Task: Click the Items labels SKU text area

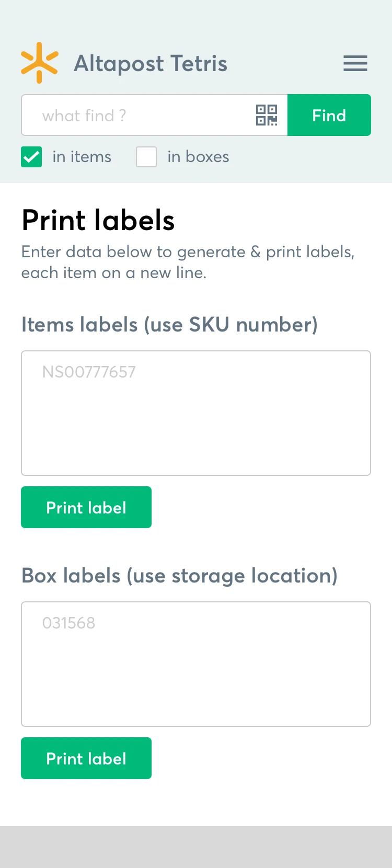Action: [x=196, y=413]
